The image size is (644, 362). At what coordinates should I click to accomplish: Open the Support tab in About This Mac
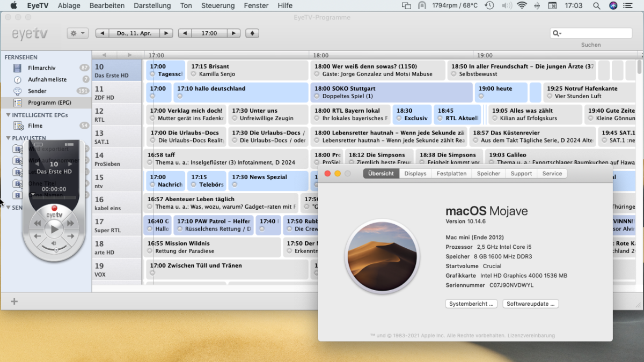coord(521,174)
